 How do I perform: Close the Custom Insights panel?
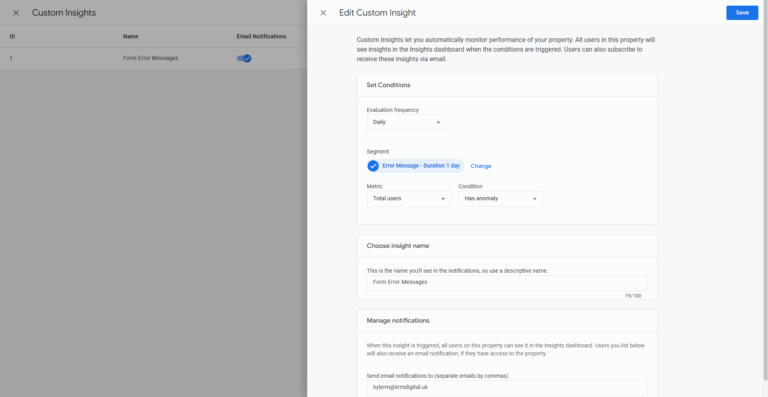pos(16,13)
